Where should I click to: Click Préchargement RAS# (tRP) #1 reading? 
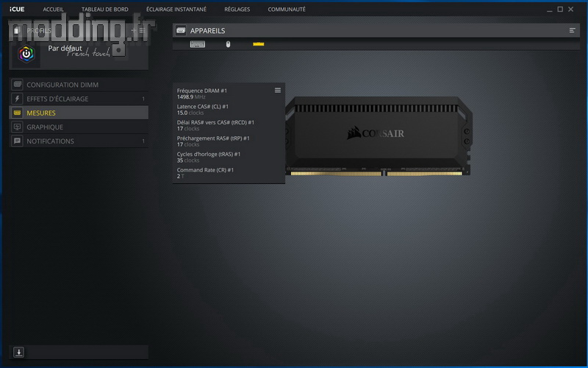213,141
